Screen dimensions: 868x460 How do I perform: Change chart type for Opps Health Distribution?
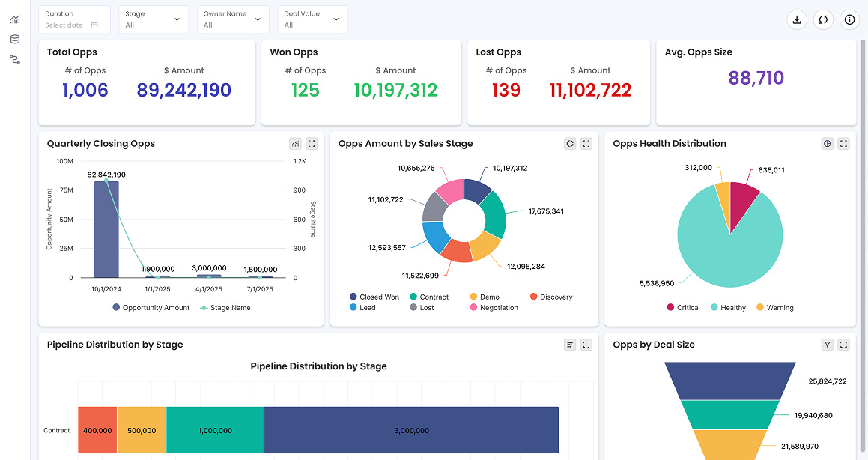828,144
